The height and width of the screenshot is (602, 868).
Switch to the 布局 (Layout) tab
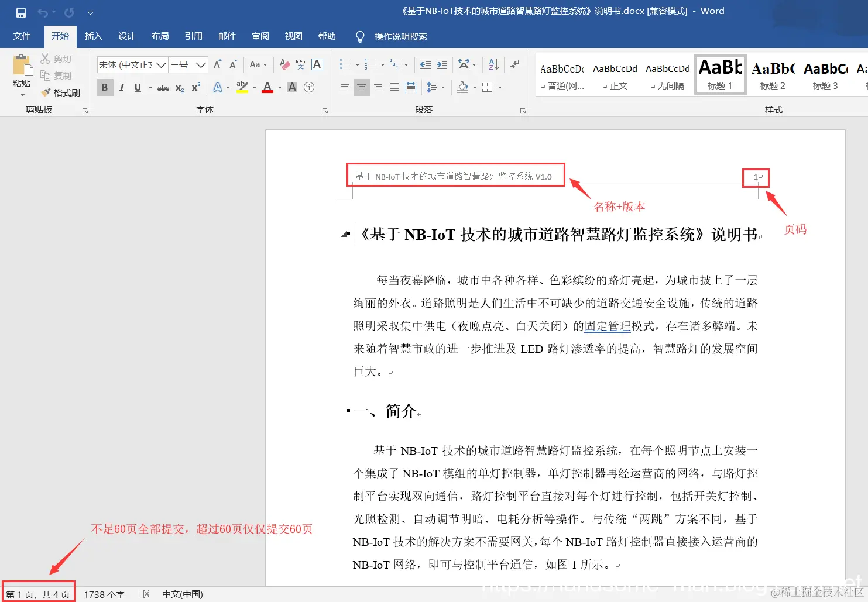160,36
